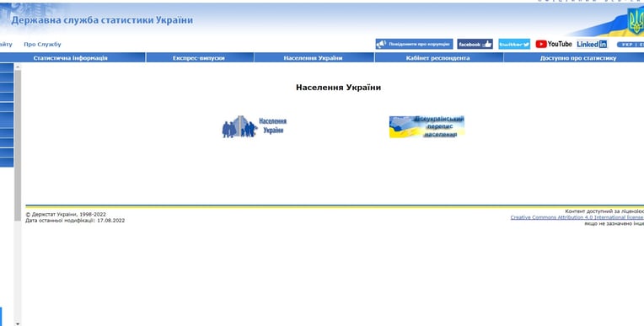Viewport: 644px width, 326px height.
Task: Visit the YouTube channel icon
Action: 553,44
